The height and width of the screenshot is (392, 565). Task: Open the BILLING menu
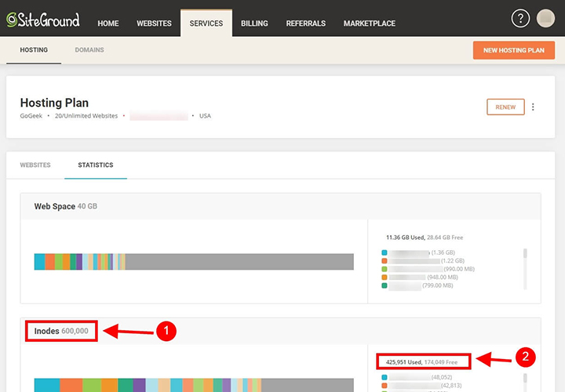click(254, 24)
